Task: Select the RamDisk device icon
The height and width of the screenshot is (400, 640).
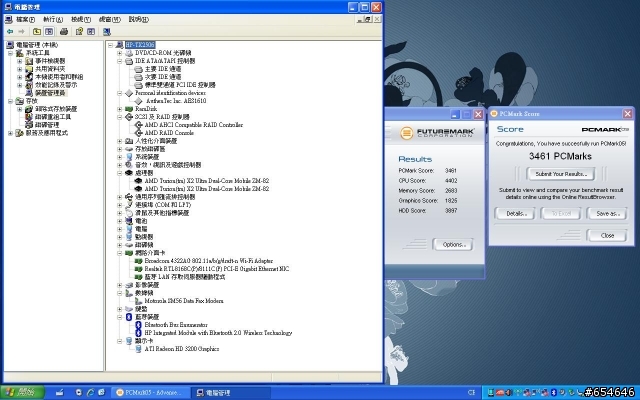Action: [x=129, y=109]
